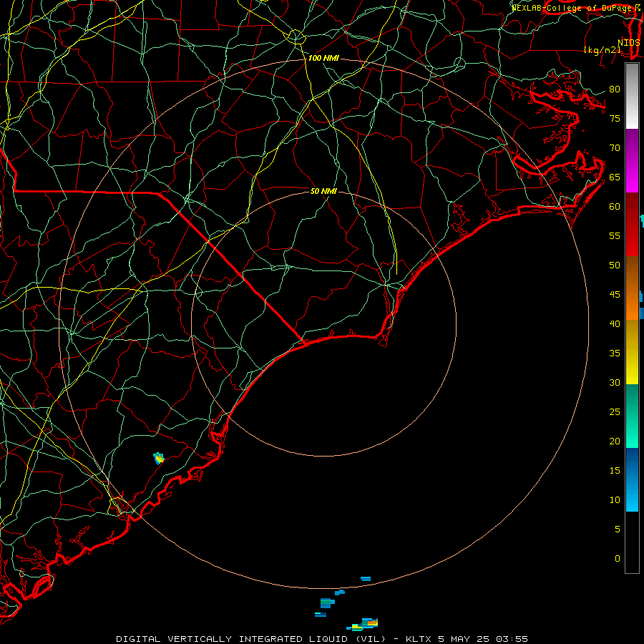Screen dimensions: 644x644
Task: Click the NIDS label above the legend
Action: coord(629,43)
